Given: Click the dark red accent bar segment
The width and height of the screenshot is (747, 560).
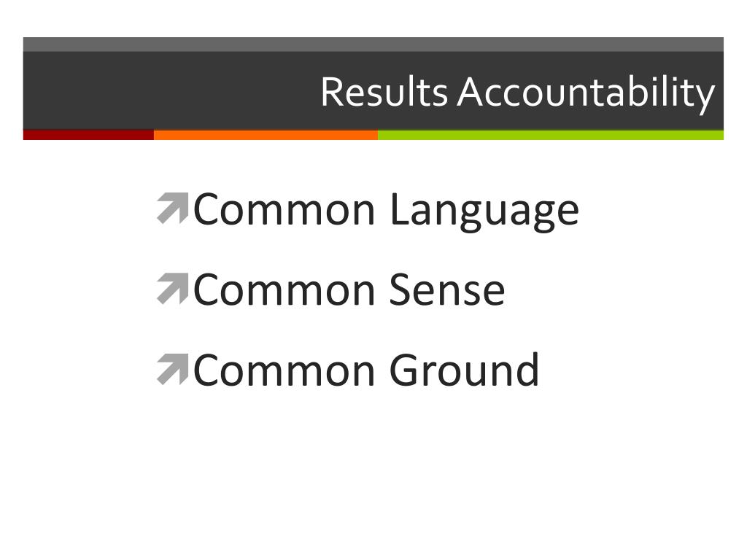Looking at the screenshot, I should point(88,135).
